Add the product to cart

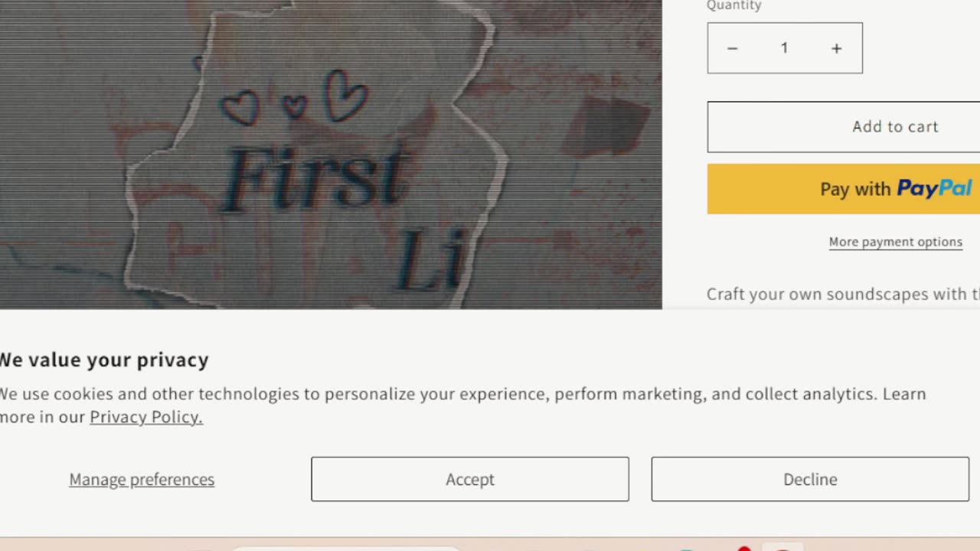pyautogui.click(x=844, y=127)
